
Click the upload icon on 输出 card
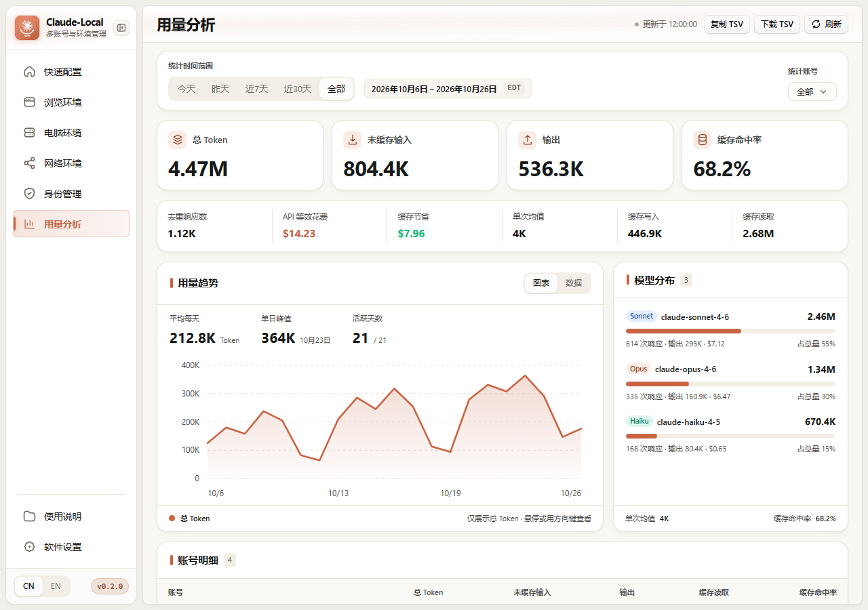click(528, 140)
